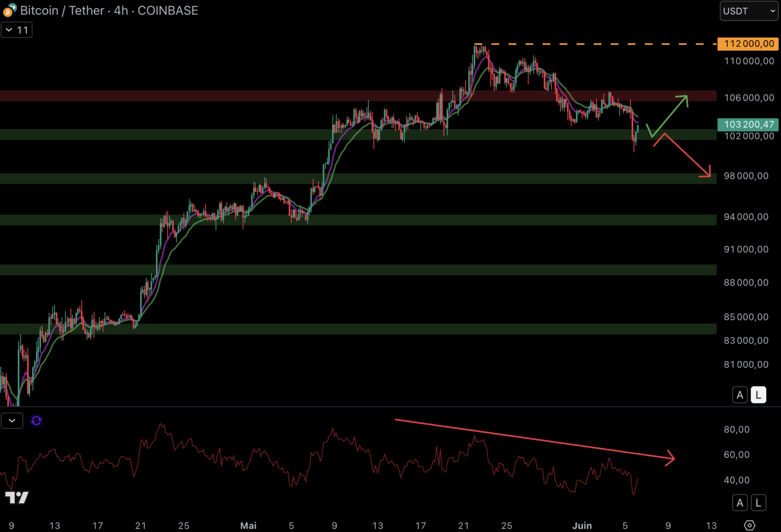Select the dashed orange 112 000 horizontal line
Image resolution: width=781 pixels, height=532 pixels.
pyautogui.click(x=595, y=44)
